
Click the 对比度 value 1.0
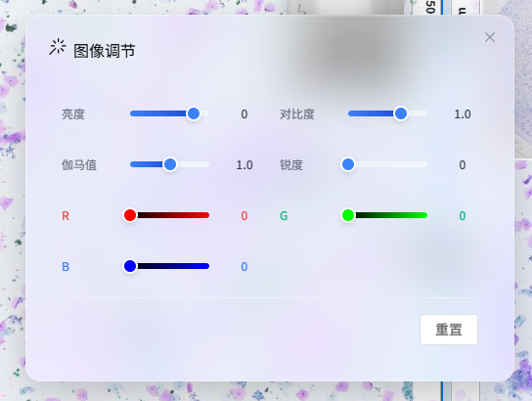pos(463,114)
